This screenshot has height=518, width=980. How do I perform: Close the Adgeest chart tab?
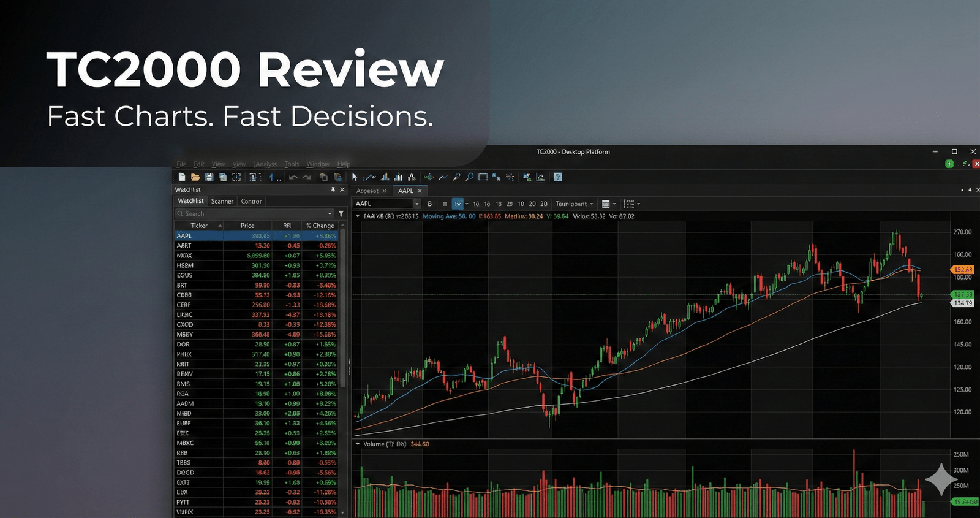click(384, 191)
